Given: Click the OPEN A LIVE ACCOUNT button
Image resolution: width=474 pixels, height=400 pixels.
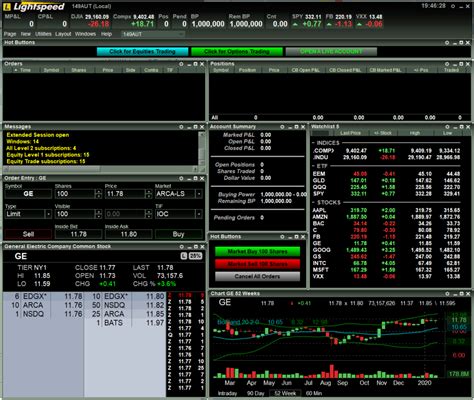Looking at the screenshot, I should 331,52.
